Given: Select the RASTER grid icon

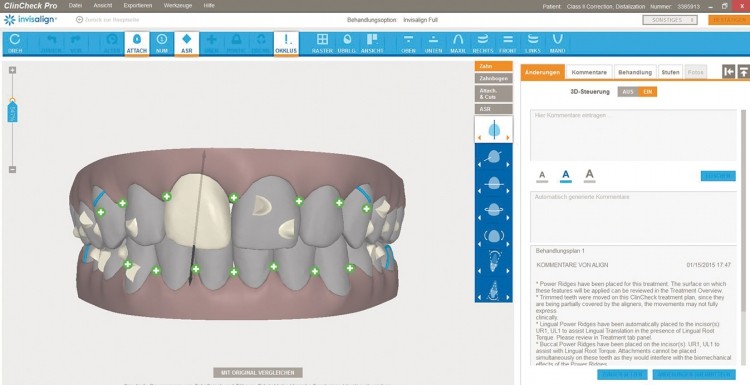Looking at the screenshot, I should [322, 44].
